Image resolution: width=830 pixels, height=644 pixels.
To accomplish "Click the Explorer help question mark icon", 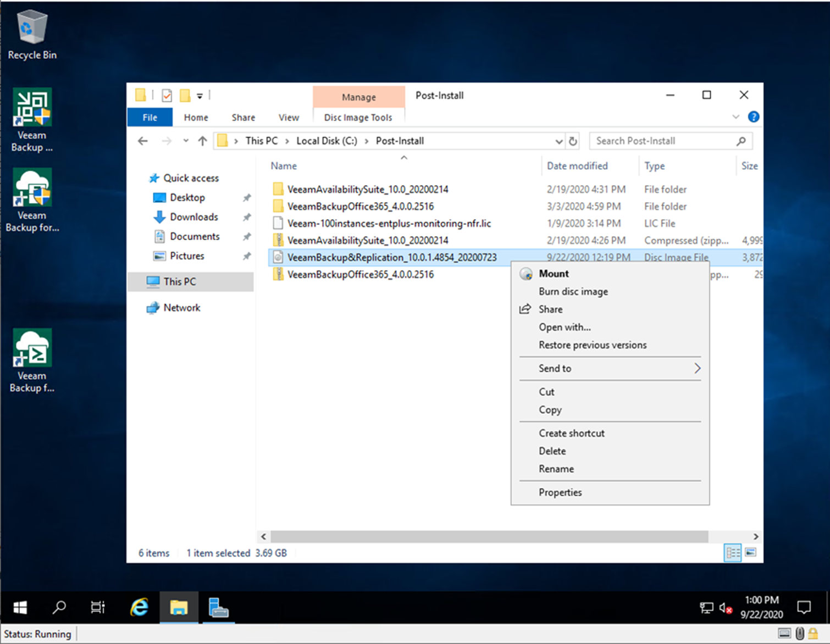I will click(x=754, y=117).
